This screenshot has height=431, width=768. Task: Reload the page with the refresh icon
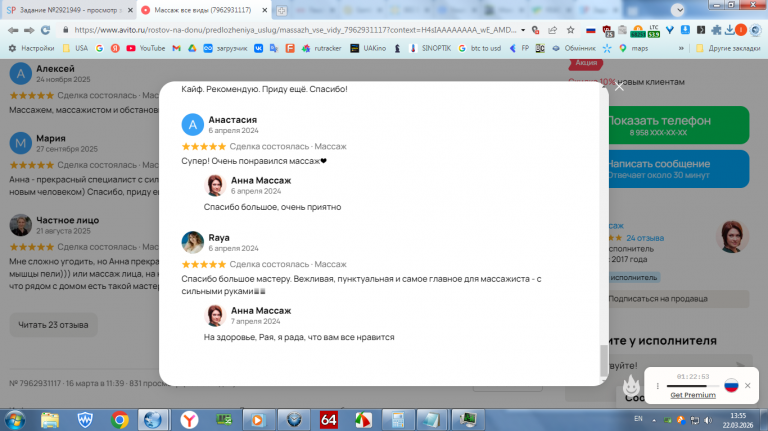(x=46, y=30)
